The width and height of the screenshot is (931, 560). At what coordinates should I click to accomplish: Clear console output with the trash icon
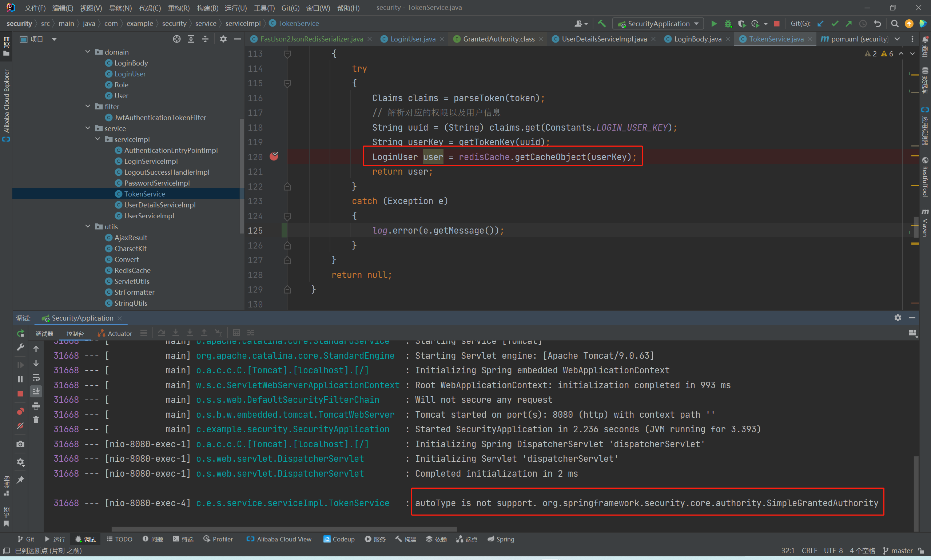click(36, 420)
